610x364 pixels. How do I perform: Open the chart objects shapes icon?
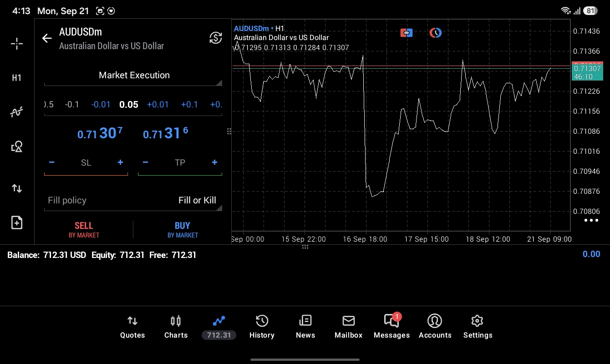click(17, 147)
